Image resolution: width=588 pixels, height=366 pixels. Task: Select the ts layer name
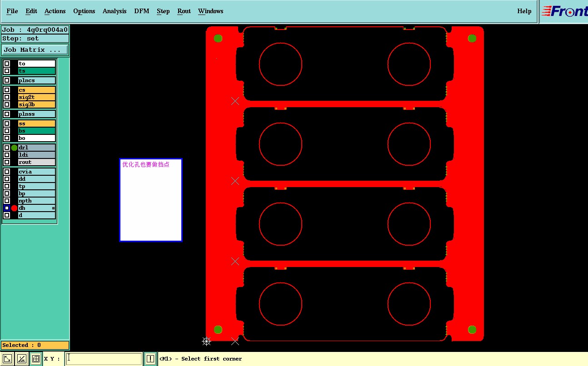click(37, 71)
